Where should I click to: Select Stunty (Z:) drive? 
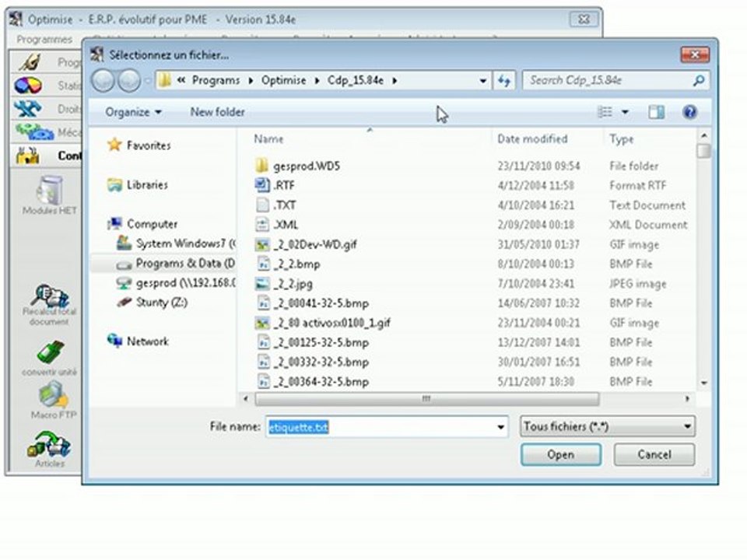coord(152,303)
